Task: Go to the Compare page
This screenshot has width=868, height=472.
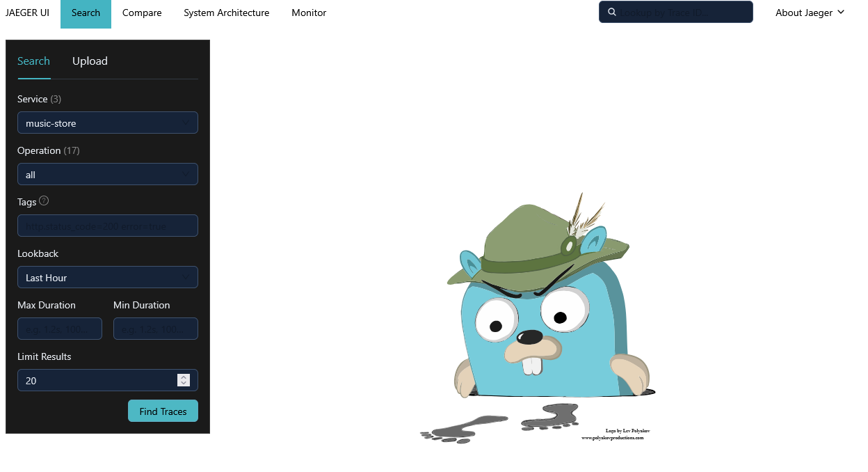Action: click(142, 13)
